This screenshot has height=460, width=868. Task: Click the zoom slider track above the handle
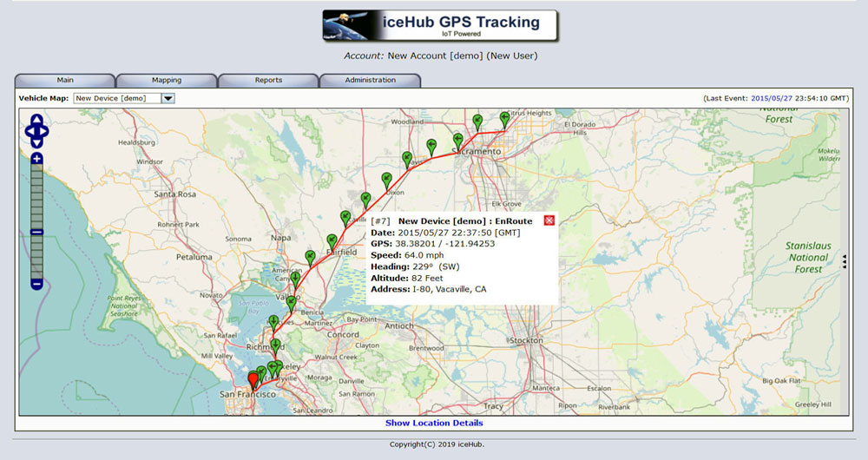(36, 196)
